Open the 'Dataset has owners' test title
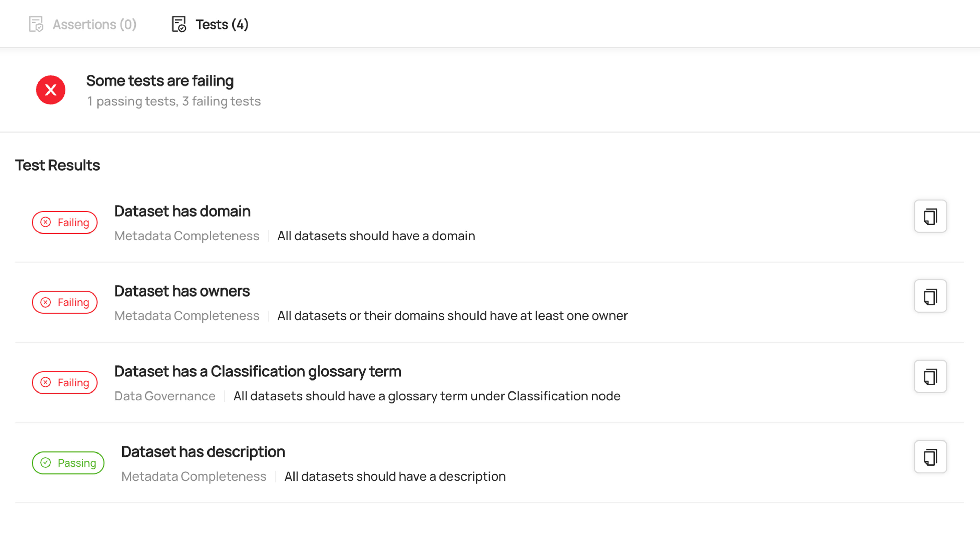Screen dimensions: 980x551 (x=182, y=291)
